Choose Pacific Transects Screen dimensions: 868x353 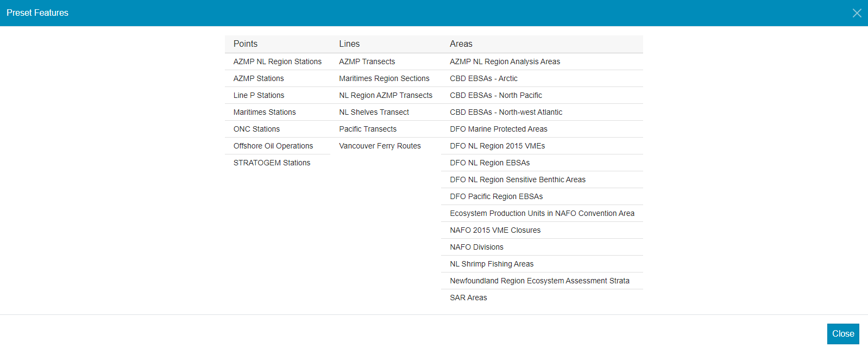(386, 129)
